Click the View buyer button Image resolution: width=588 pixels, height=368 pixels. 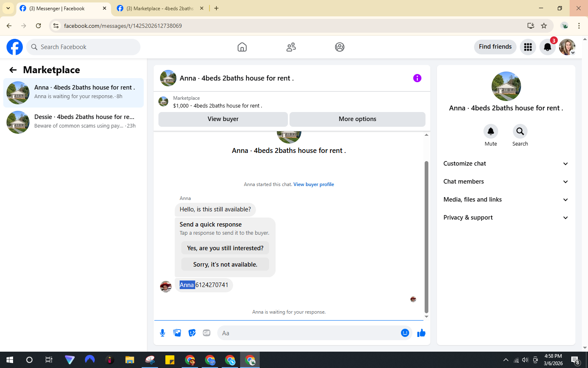223,119
